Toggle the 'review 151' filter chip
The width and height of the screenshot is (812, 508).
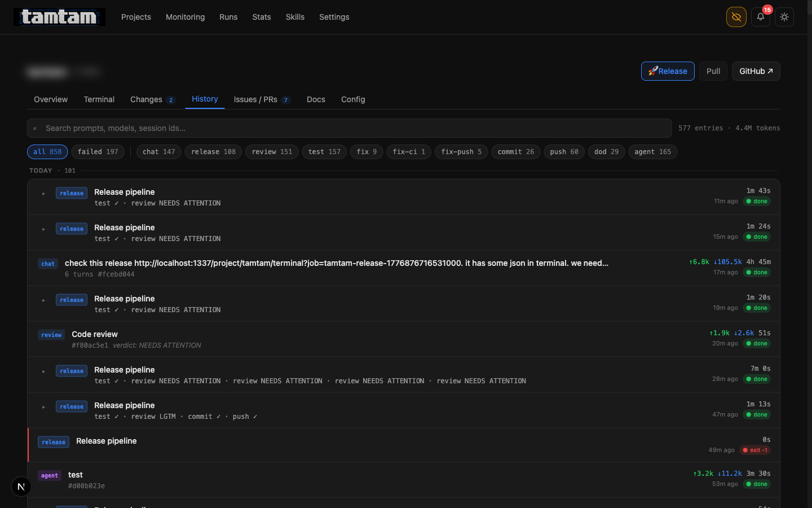tap(272, 152)
